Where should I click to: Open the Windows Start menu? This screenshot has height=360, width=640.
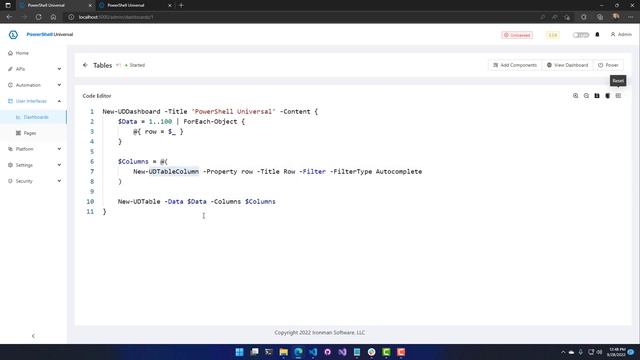240,352
